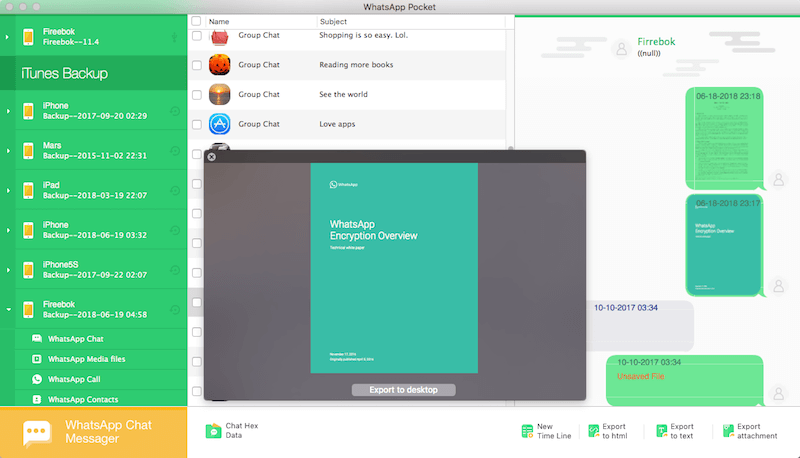This screenshot has width=800, height=458.
Task: Check the Love apps row checkbox
Action: click(197, 124)
